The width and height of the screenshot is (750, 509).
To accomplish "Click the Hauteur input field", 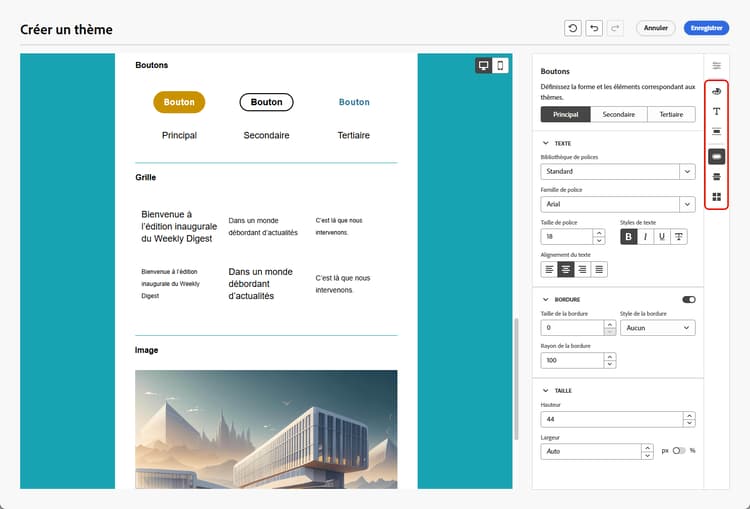I will [x=612, y=419].
